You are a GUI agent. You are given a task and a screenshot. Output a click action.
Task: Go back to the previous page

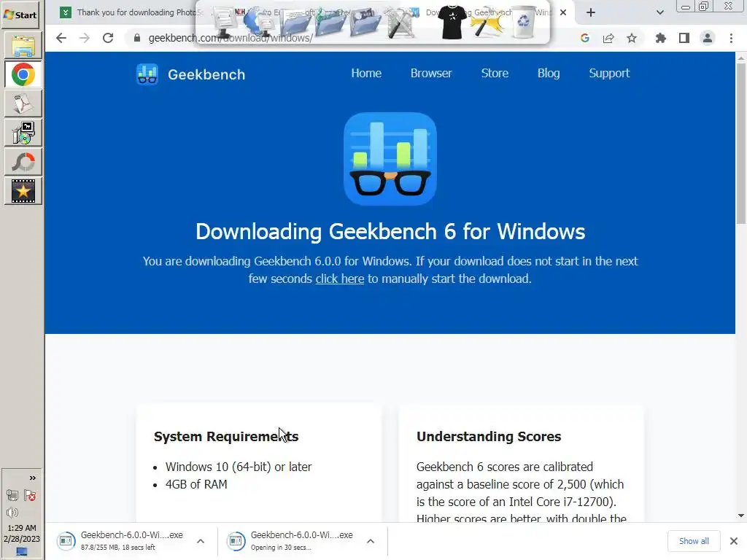click(x=61, y=38)
